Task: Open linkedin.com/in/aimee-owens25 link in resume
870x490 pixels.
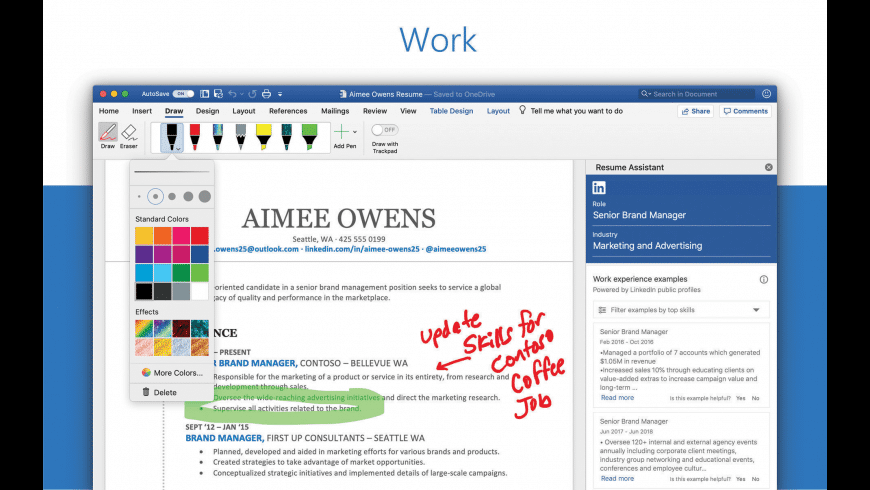Action: pyautogui.click(x=362, y=249)
